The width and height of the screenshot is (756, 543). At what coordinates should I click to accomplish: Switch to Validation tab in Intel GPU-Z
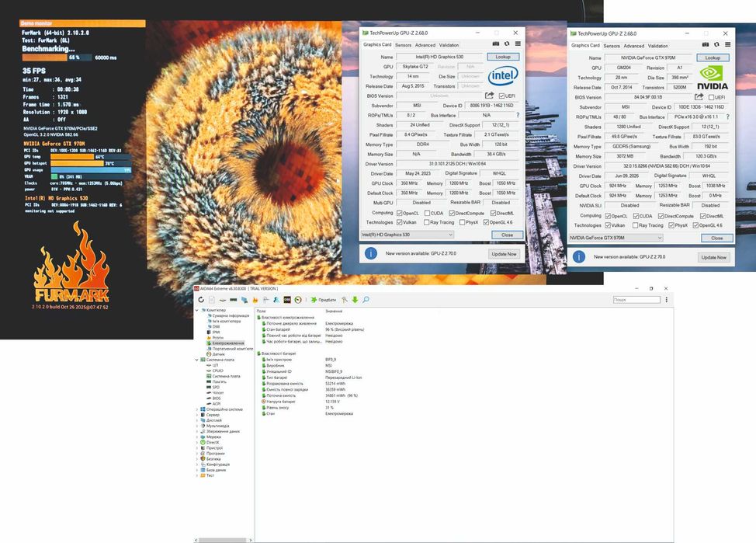449,45
